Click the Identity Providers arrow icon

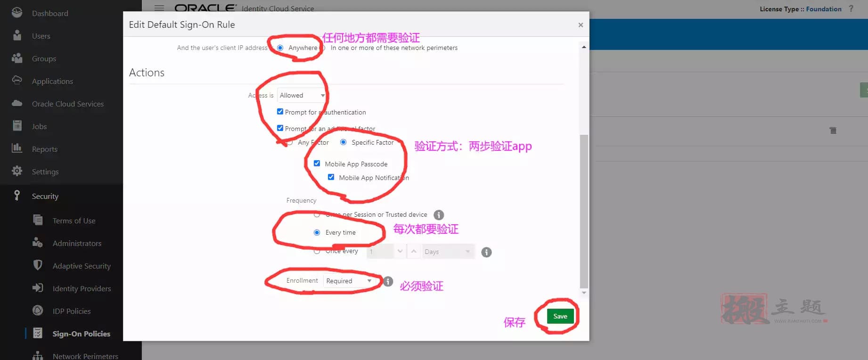pyautogui.click(x=38, y=287)
